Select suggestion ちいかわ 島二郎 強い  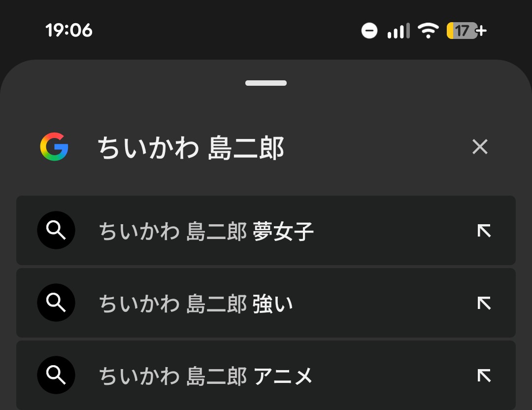click(196, 304)
